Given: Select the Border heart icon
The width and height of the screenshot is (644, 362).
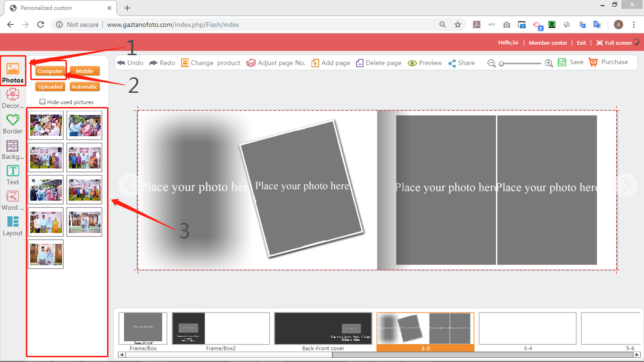Looking at the screenshot, I should pos(13,120).
